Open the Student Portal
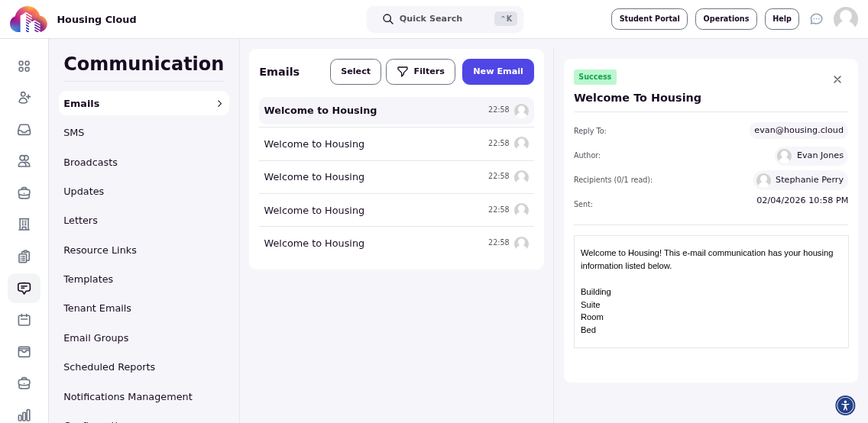The image size is (868, 423). pos(649,19)
